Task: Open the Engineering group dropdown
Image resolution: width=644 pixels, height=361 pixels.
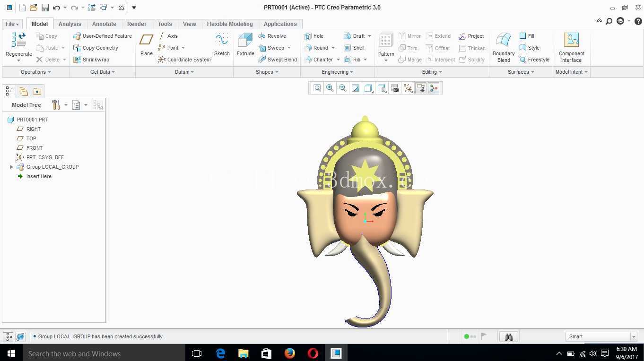Action: 338,72
